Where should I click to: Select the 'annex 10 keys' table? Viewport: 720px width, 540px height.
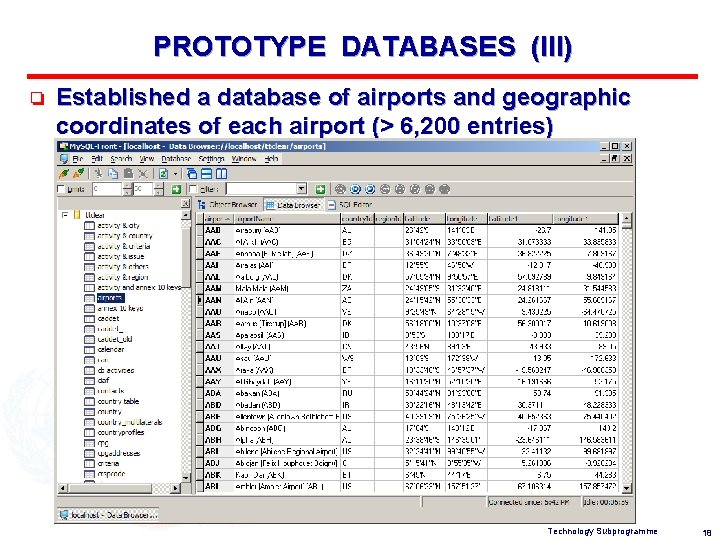(120, 308)
